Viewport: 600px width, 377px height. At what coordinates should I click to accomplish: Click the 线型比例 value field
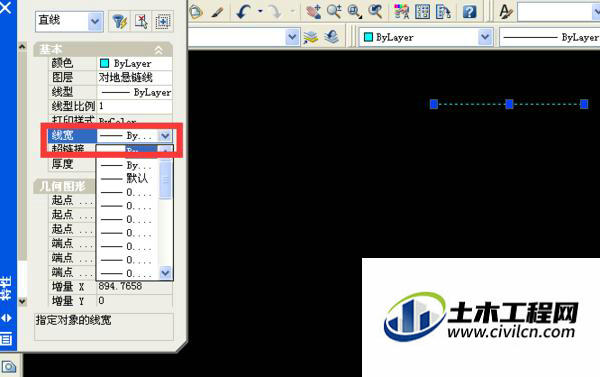tap(134, 106)
